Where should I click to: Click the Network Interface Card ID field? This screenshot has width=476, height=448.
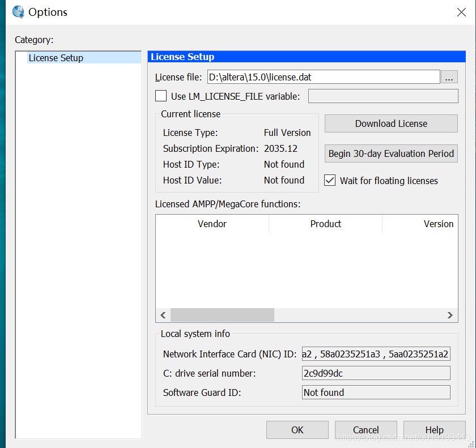(376, 354)
